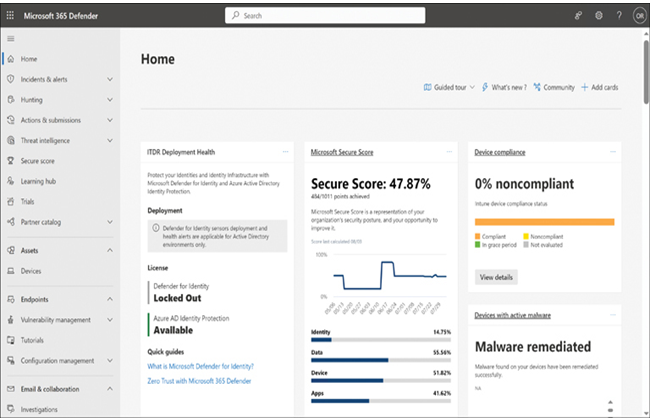This screenshot has height=420, width=652.
Task: Click the Threat intelligence icon
Action: click(11, 140)
